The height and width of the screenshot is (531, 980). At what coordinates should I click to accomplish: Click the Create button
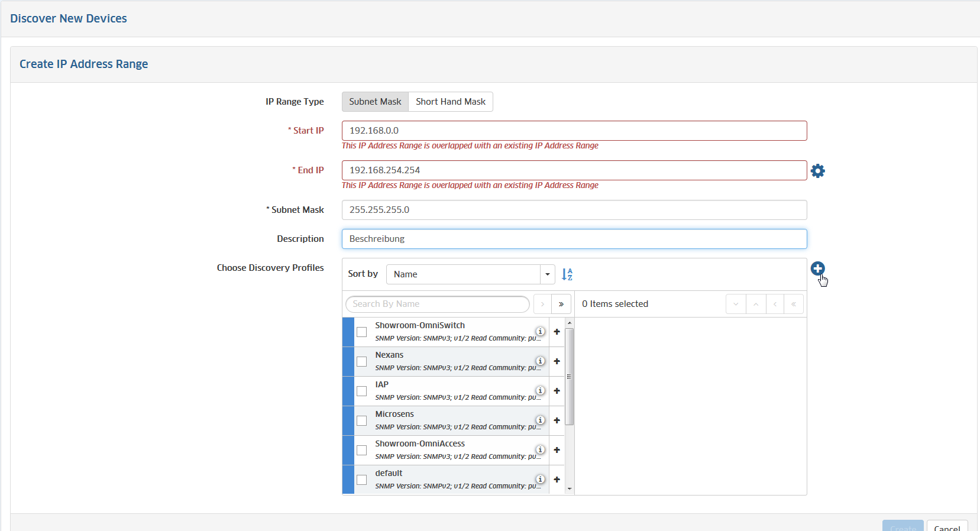pyautogui.click(x=903, y=526)
